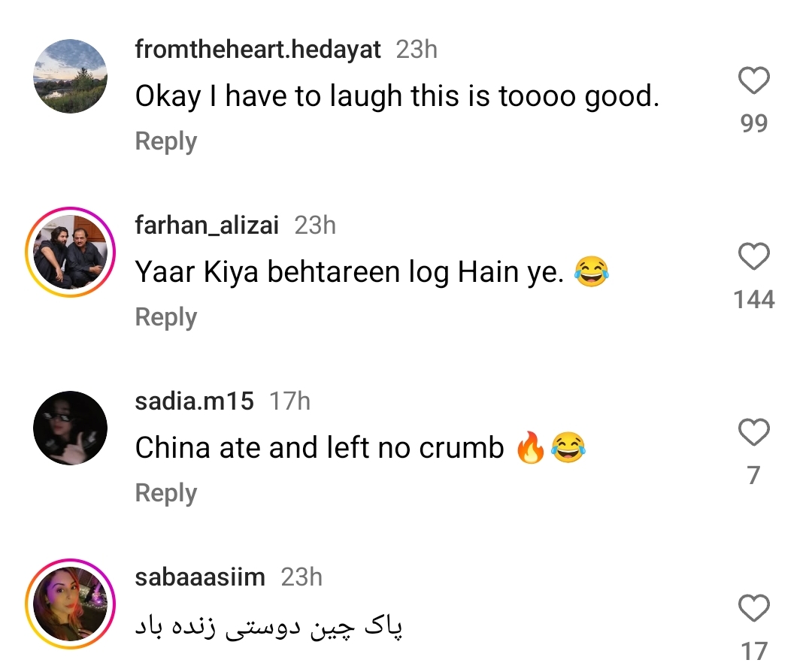The height and width of the screenshot is (666, 812).
Task: Like fromtheheart.hedayat's comment
Action: pos(753,81)
